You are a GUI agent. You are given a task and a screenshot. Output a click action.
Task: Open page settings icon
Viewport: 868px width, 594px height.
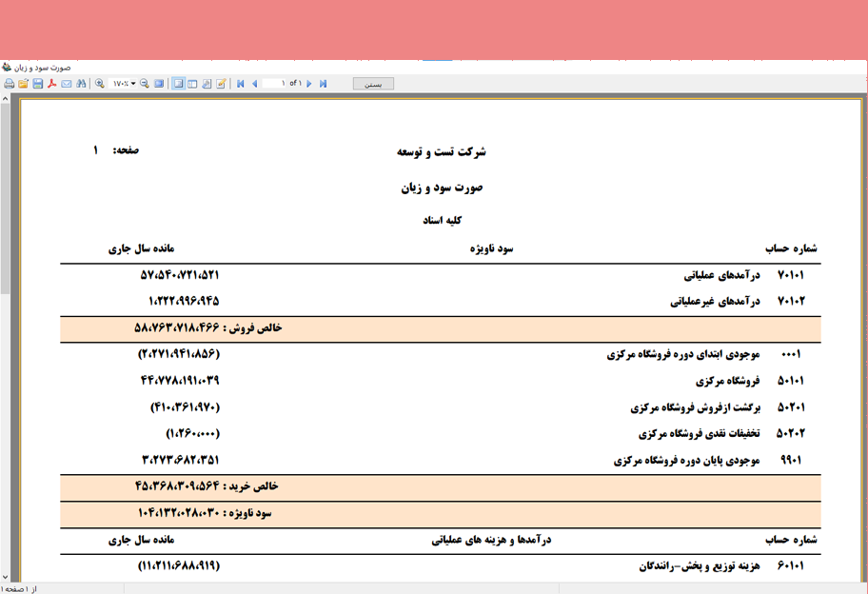tap(207, 84)
